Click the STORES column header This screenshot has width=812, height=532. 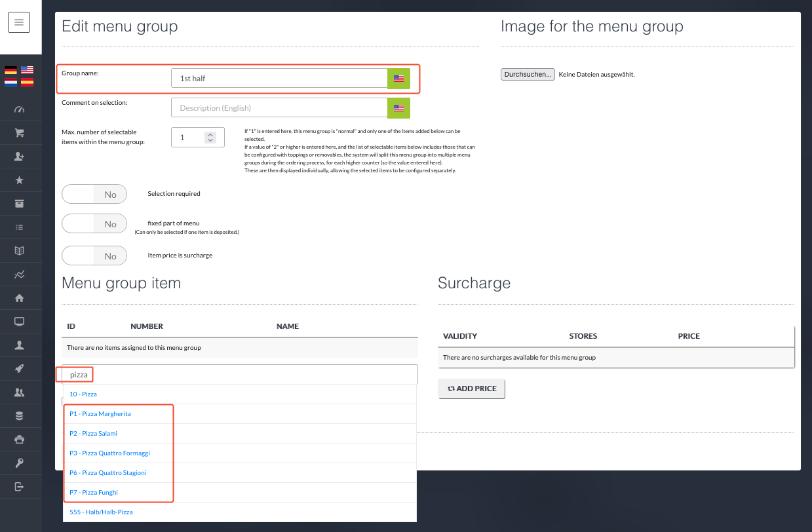point(583,336)
